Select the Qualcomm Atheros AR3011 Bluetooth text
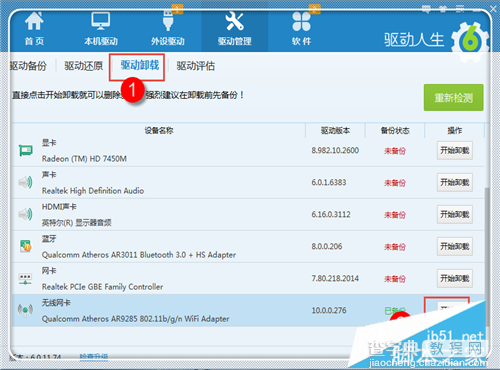 (139, 255)
